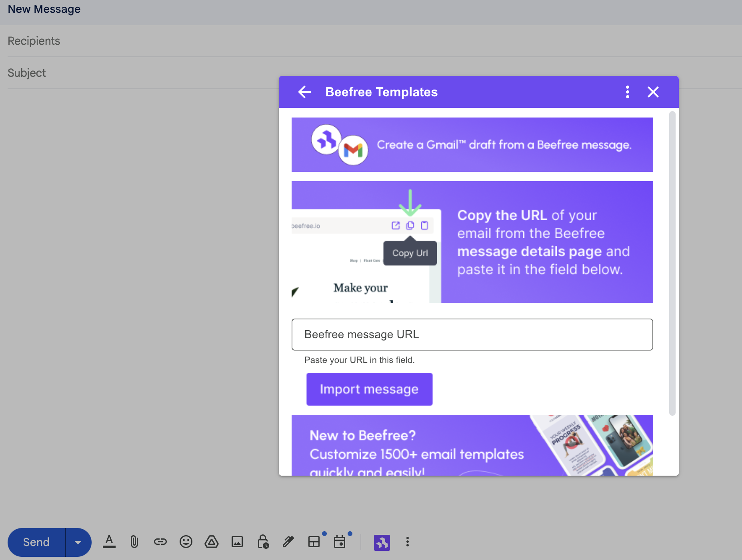Click the Paste your URL hint text

tap(359, 360)
